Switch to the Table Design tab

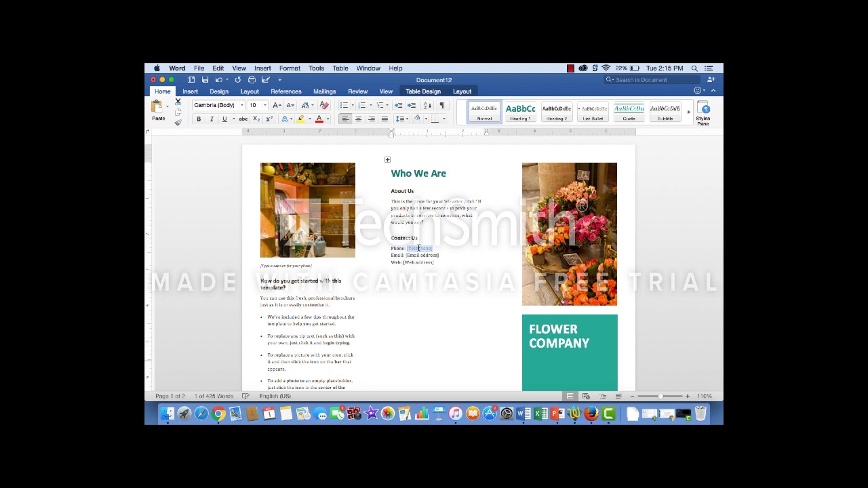[x=423, y=91]
